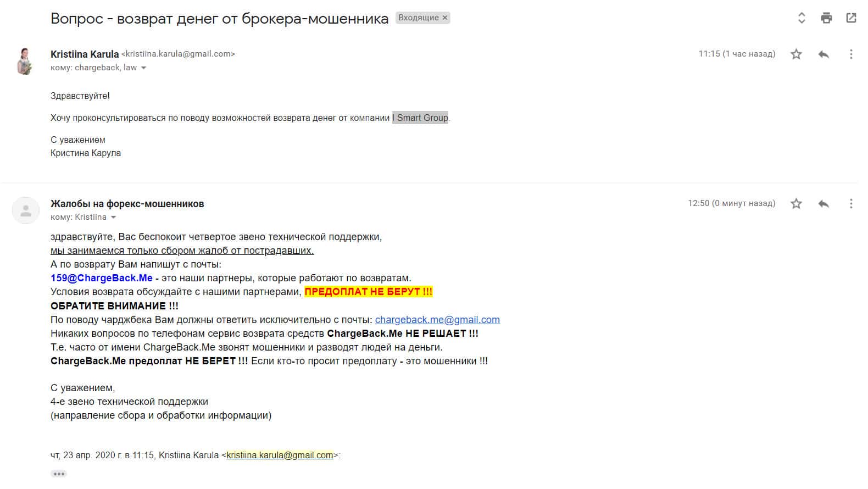The width and height of the screenshot is (868, 489).
Task: Click the Входящие label tag
Action: tap(418, 18)
